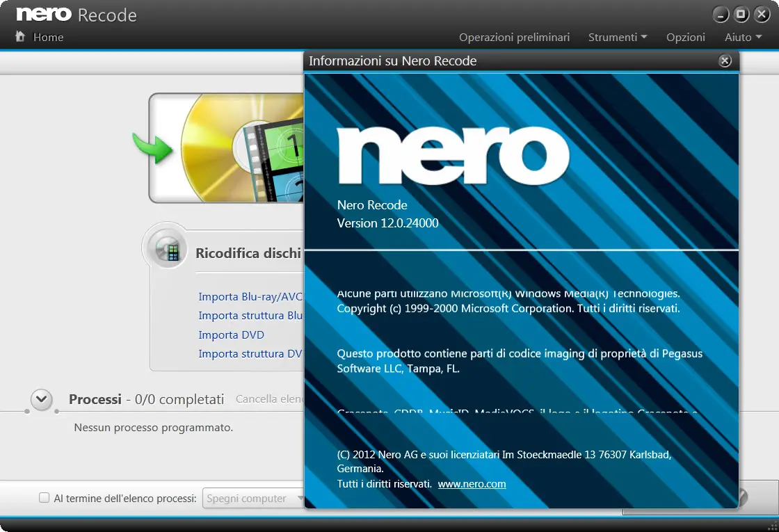The width and height of the screenshot is (779, 532).
Task: Click the Importa DVD link
Action: [x=231, y=334]
